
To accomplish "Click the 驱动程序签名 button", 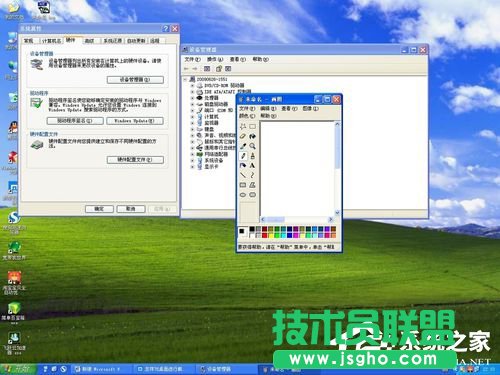I will click(75, 121).
